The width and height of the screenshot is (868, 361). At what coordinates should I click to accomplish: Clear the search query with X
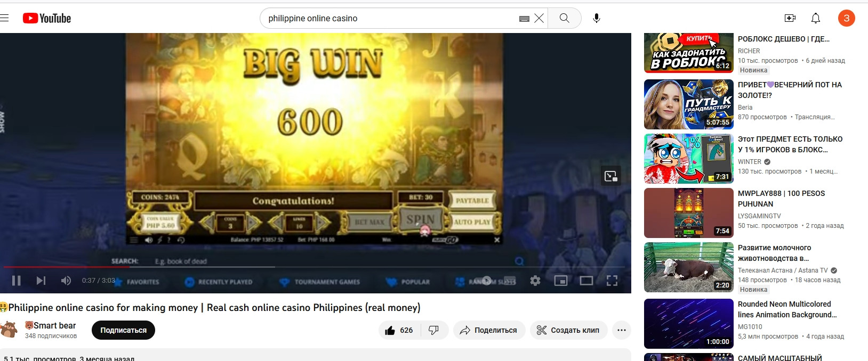tap(539, 18)
